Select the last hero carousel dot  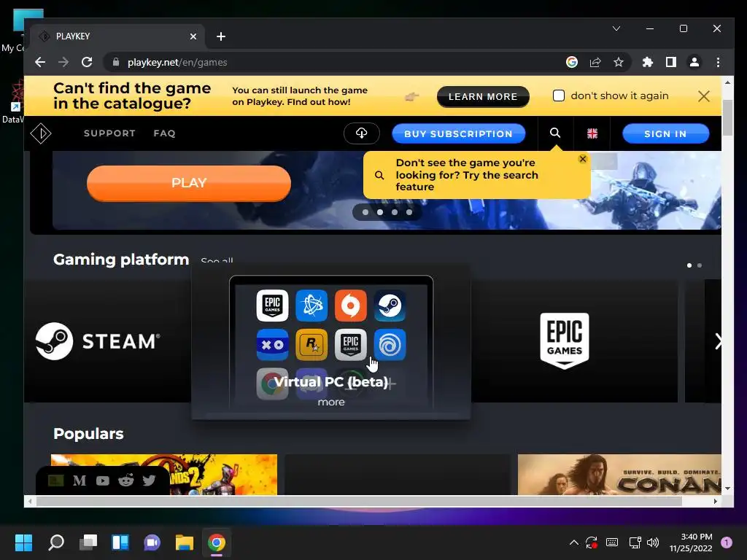(409, 212)
